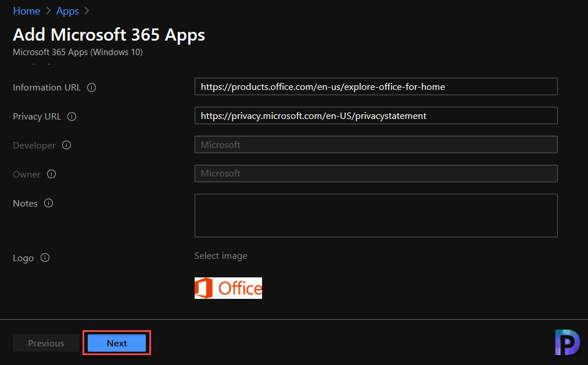The height and width of the screenshot is (365, 588).
Task: Focus the Privacy URL input field
Action: [376, 115]
